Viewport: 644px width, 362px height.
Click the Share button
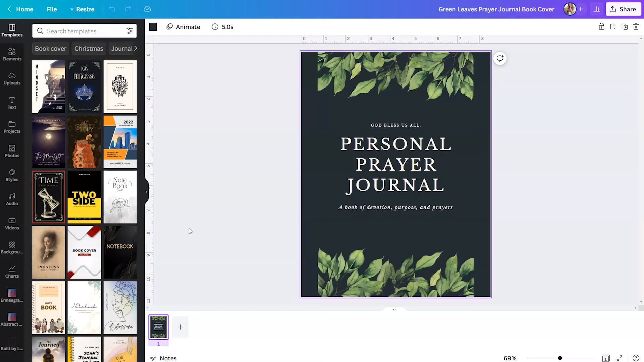(623, 9)
